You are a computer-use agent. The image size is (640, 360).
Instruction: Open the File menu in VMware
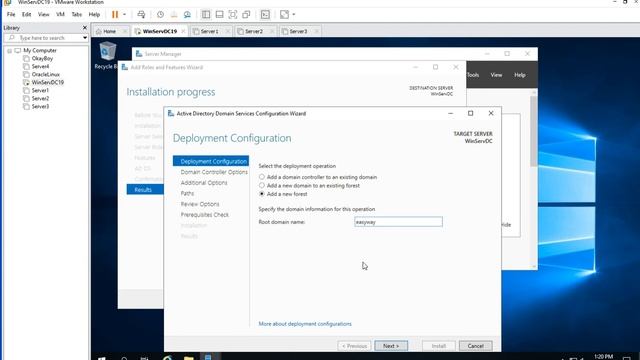tap(11, 14)
